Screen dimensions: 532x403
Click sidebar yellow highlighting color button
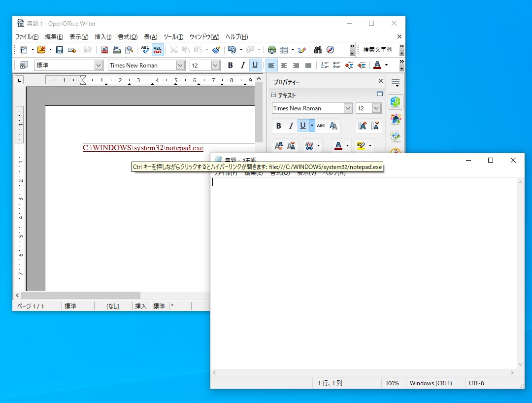(361, 146)
